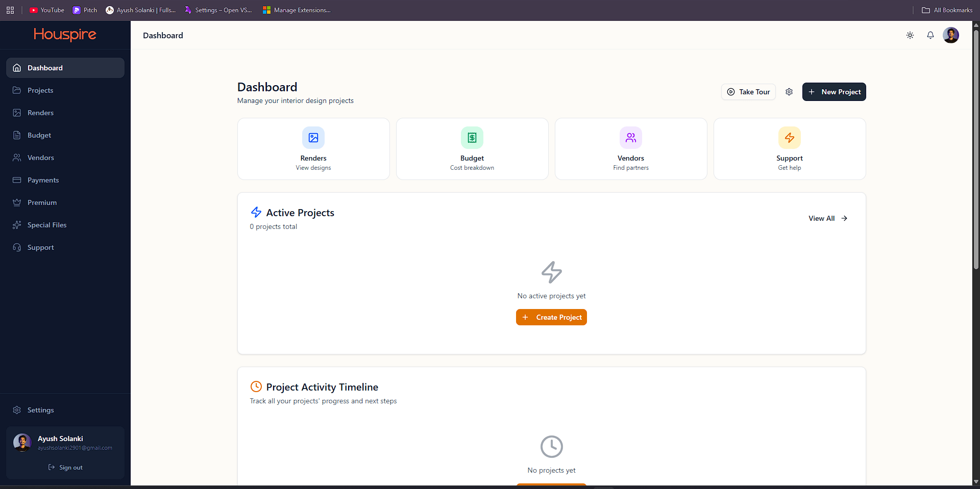
Task: Click the Support headset icon in sidebar
Action: pos(17,247)
